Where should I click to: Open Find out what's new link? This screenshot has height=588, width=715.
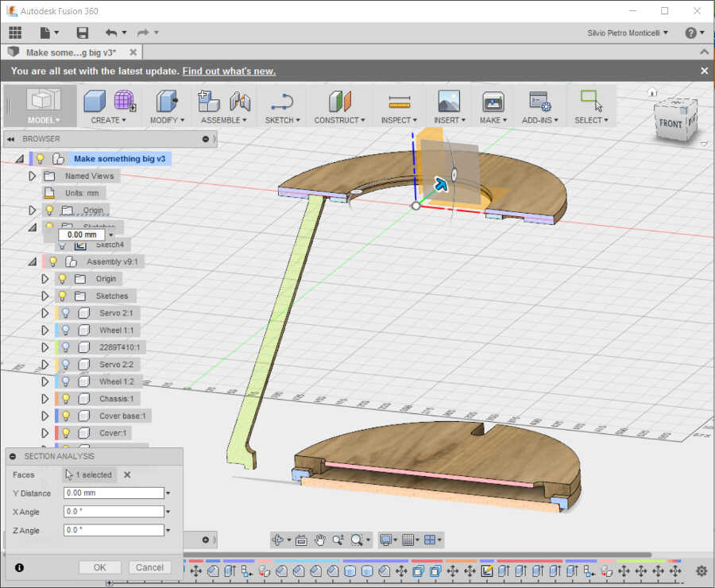coord(229,72)
